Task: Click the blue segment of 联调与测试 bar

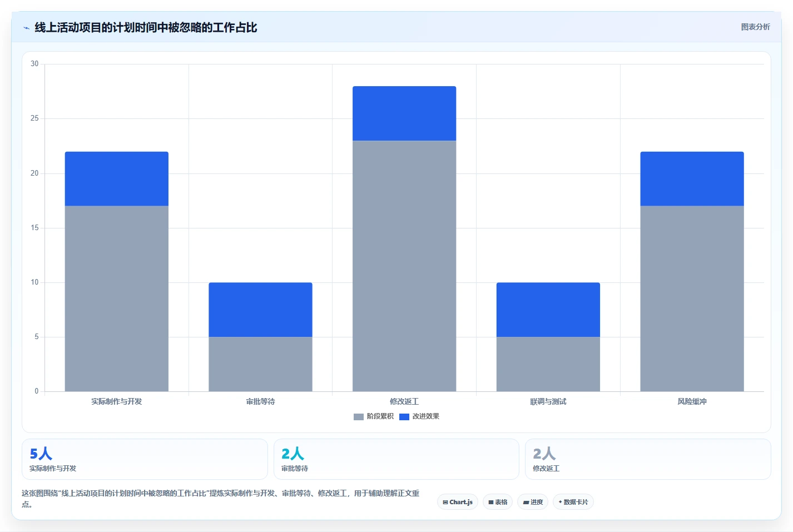Action: (x=548, y=310)
